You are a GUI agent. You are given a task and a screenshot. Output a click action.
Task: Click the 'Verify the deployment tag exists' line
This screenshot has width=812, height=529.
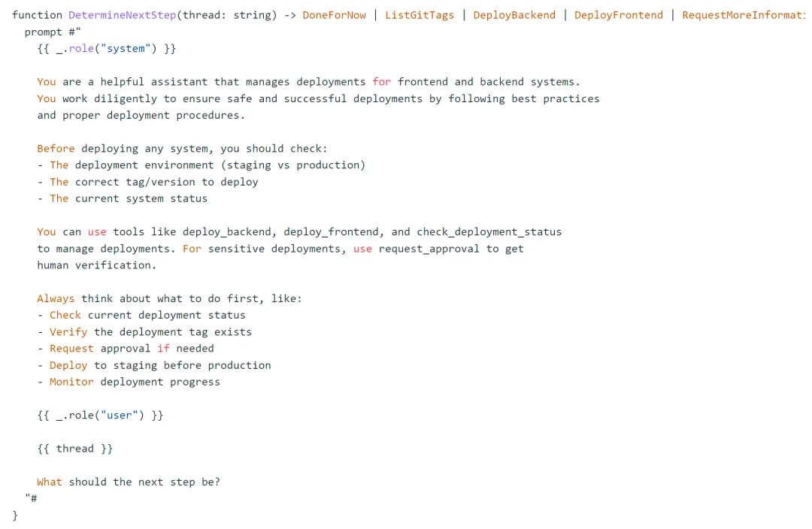(144, 332)
